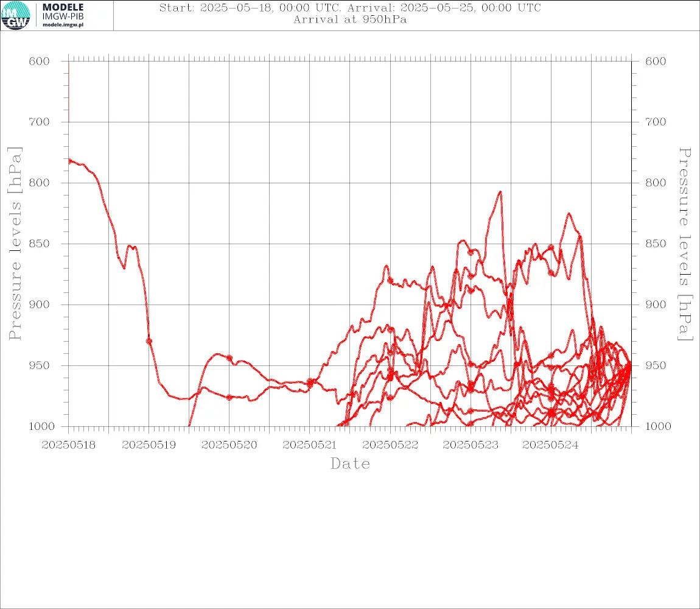This screenshot has width=700, height=609.
Task: Click the left axis 800 label
Action: pos(40,183)
